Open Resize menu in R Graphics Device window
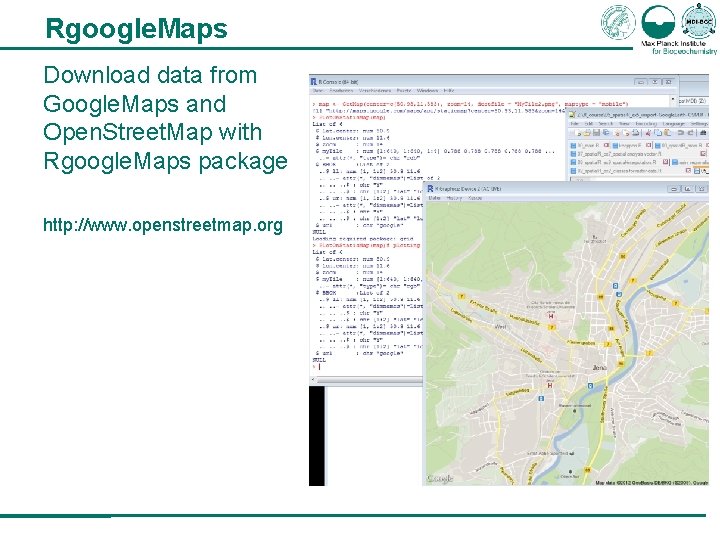 (x=475, y=198)
